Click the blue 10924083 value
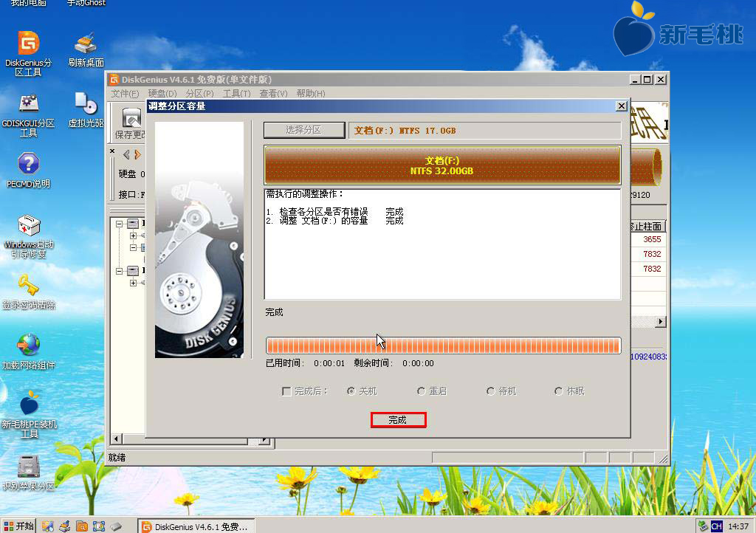Viewport: 756px width, 533px height. [x=648, y=357]
